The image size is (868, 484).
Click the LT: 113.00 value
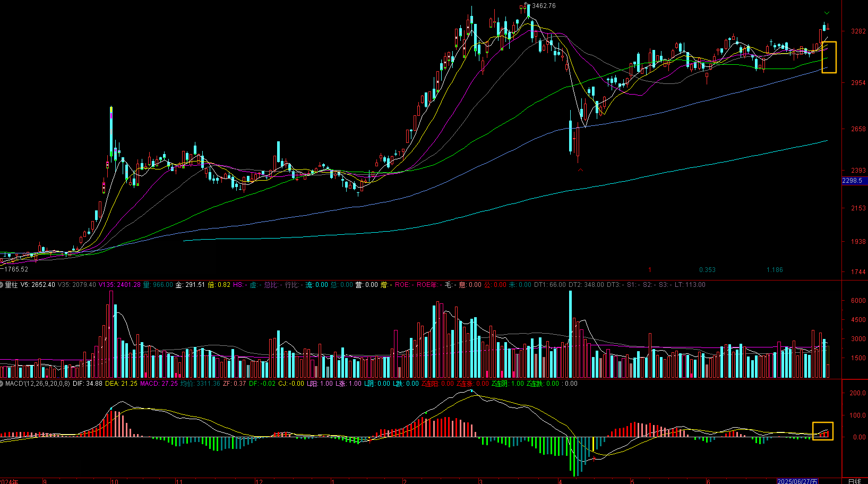point(690,285)
